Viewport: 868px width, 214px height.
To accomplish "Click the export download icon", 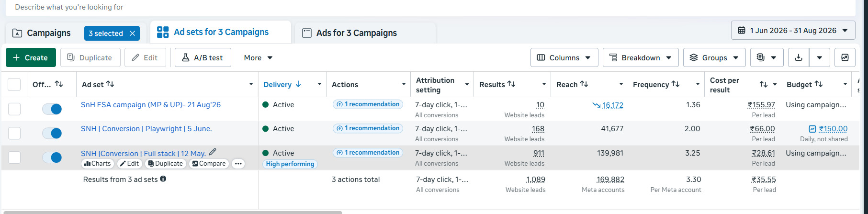I will pyautogui.click(x=799, y=57).
